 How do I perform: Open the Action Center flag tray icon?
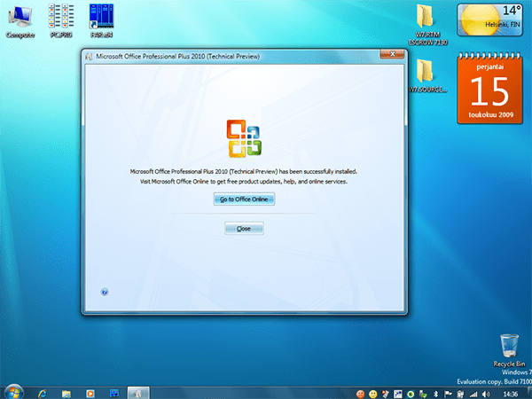pyautogui.click(x=448, y=394)
